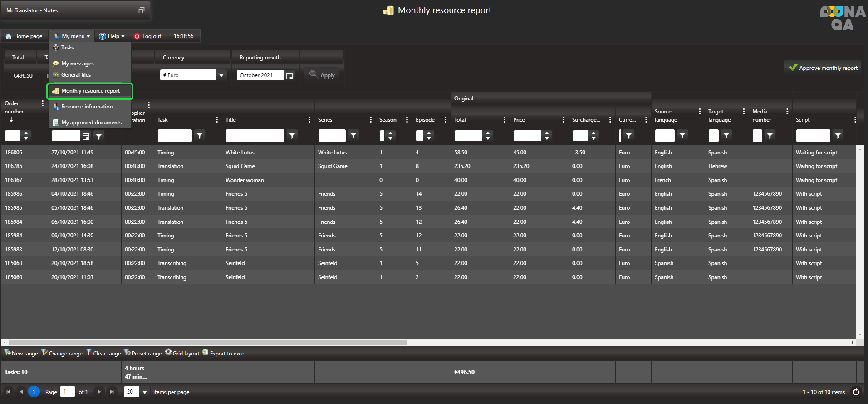
Task: Choose Resource information in menu
Action: (86, 107)
